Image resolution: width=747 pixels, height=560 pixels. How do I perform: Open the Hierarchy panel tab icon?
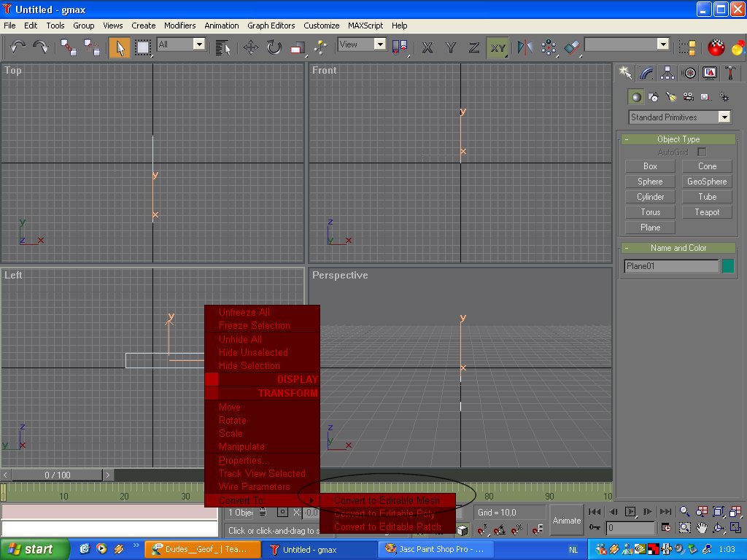[667, 72]
